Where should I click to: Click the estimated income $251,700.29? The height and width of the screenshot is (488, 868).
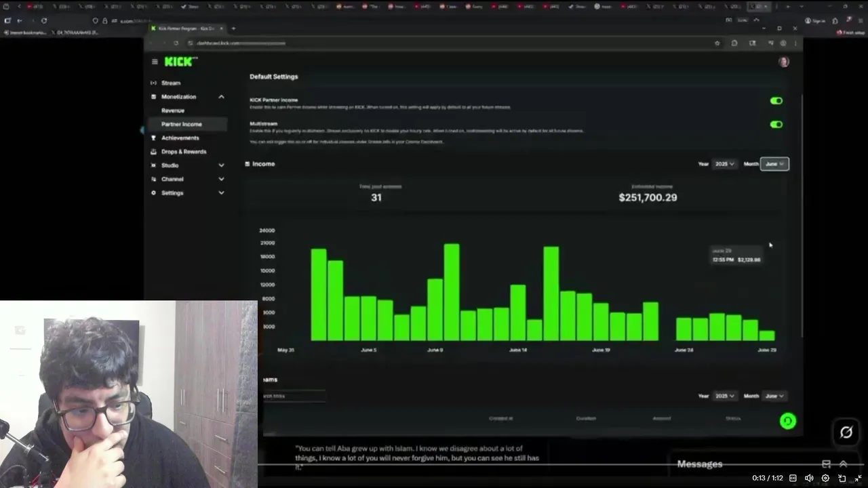click(648, 197)
